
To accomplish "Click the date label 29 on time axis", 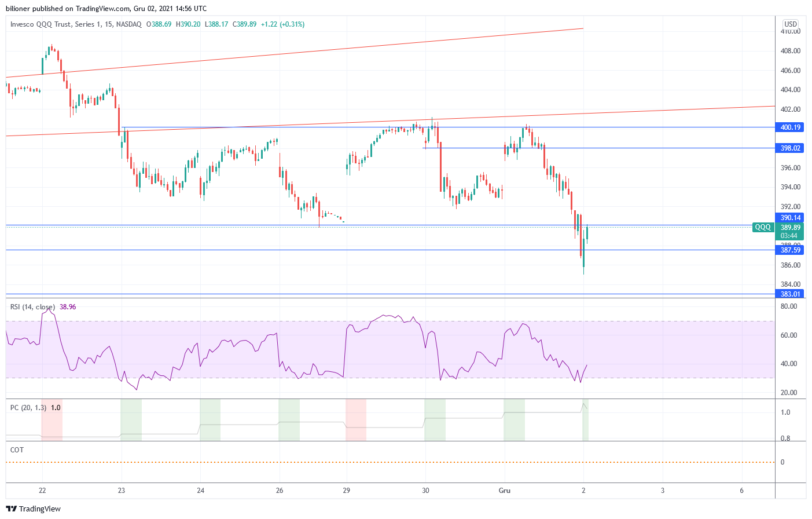I will click(346, 491).
